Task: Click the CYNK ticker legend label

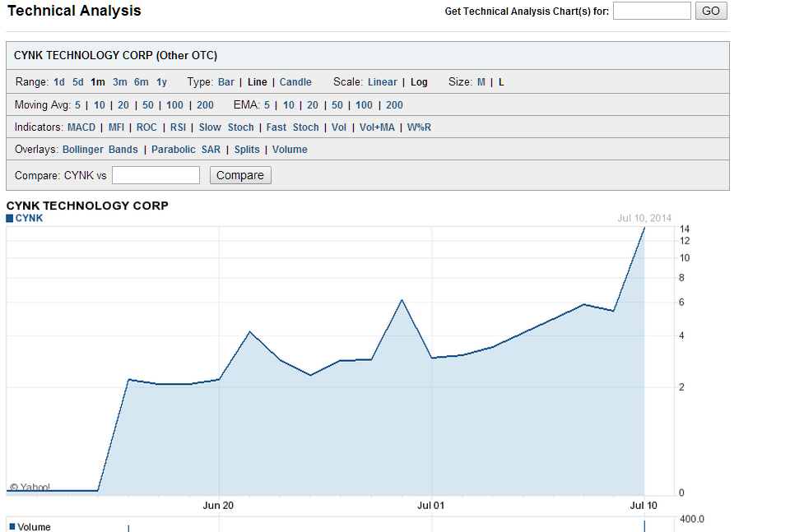Action: 30,218
